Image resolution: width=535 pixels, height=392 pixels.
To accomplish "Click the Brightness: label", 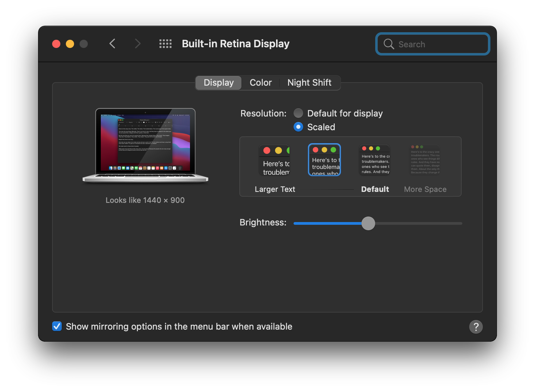I will point(263,222).
